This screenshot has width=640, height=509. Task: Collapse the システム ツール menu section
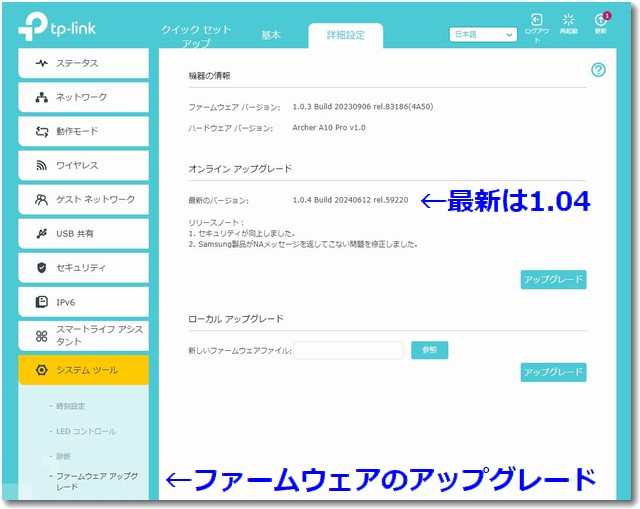83,370
